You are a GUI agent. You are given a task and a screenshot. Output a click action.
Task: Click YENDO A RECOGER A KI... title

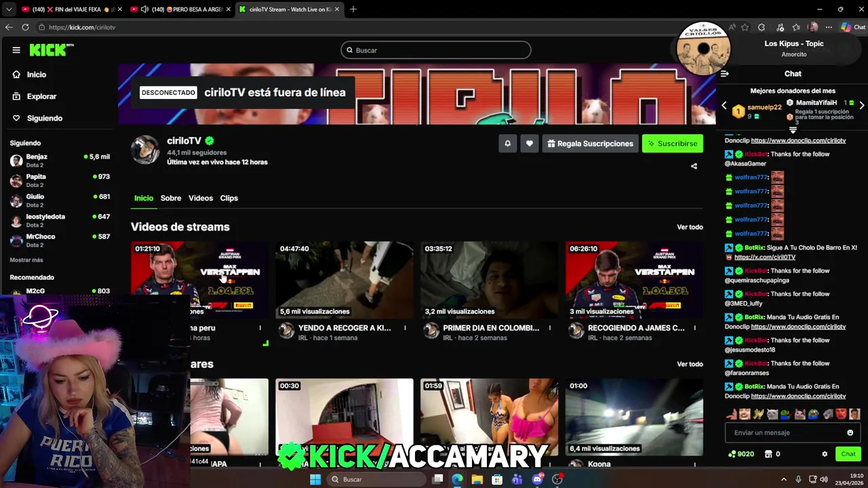click(344, 328)
